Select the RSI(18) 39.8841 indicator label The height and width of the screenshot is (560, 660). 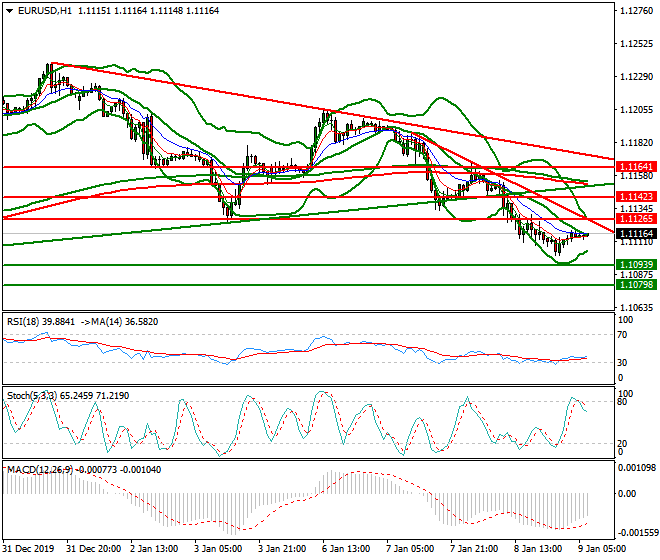[x=41, y=322]
